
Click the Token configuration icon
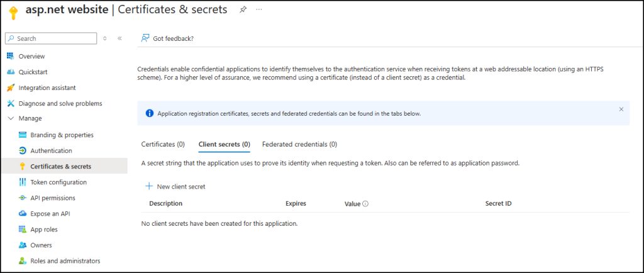pos(23,182)
